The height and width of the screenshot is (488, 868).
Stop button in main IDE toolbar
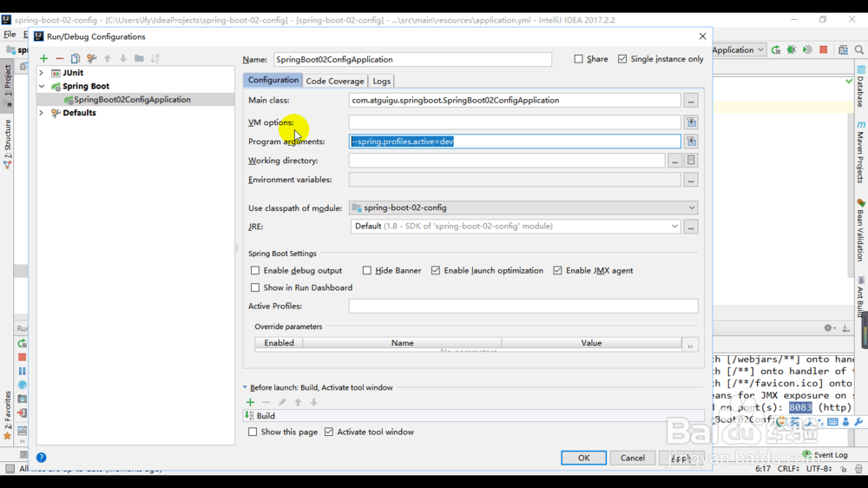[x=824, y=49]
